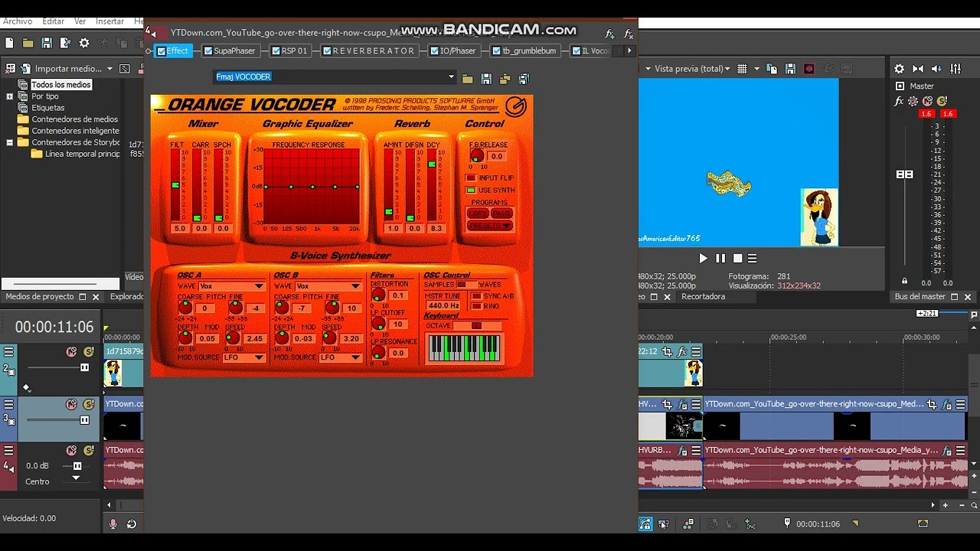This screenshot has height=551, width=980.
Task: Open project properties gear in main toolbar
Action: coord(84,44)
